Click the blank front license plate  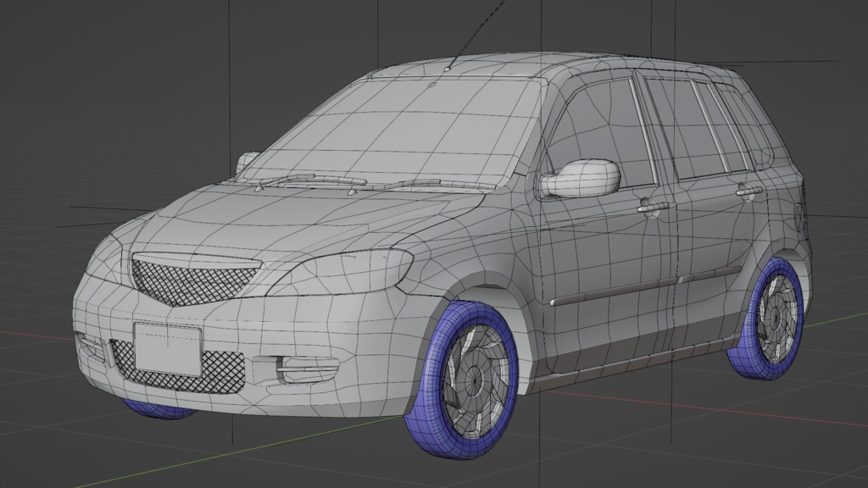click(x=167, y=350)
